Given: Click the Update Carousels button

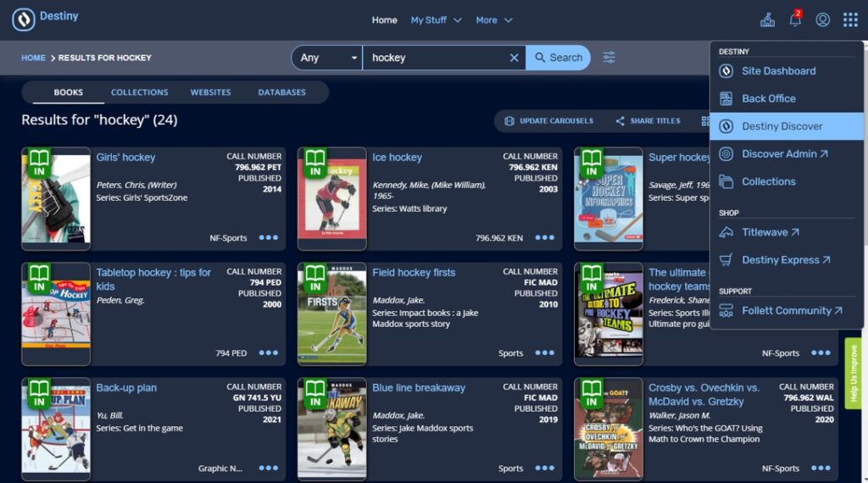Looking at the screenshot, I should point(548,121).
